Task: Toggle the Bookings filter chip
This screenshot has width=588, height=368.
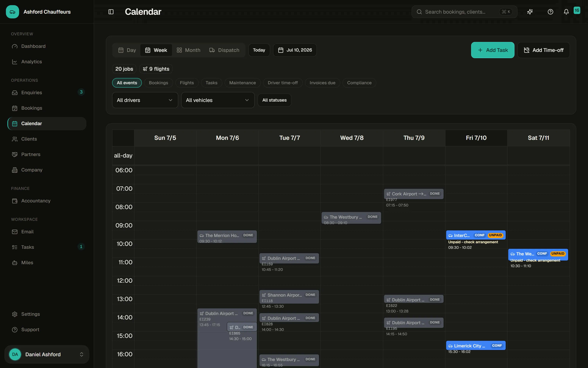Action: coord(158,83)
